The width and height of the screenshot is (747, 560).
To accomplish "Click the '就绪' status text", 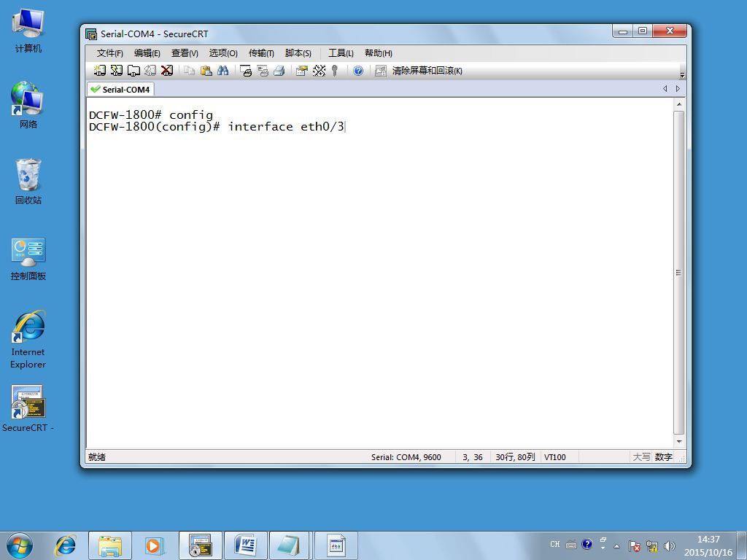I will [97, 457].
